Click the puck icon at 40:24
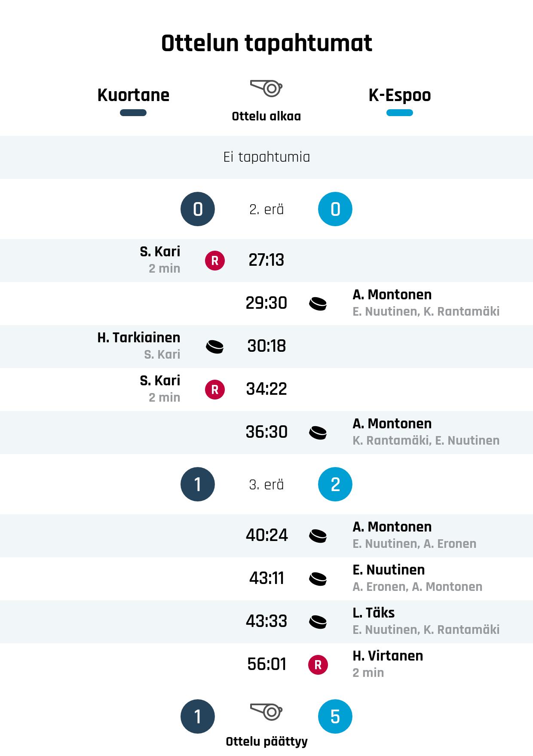This screenshot has height=756, width=533. coord(318,536)
